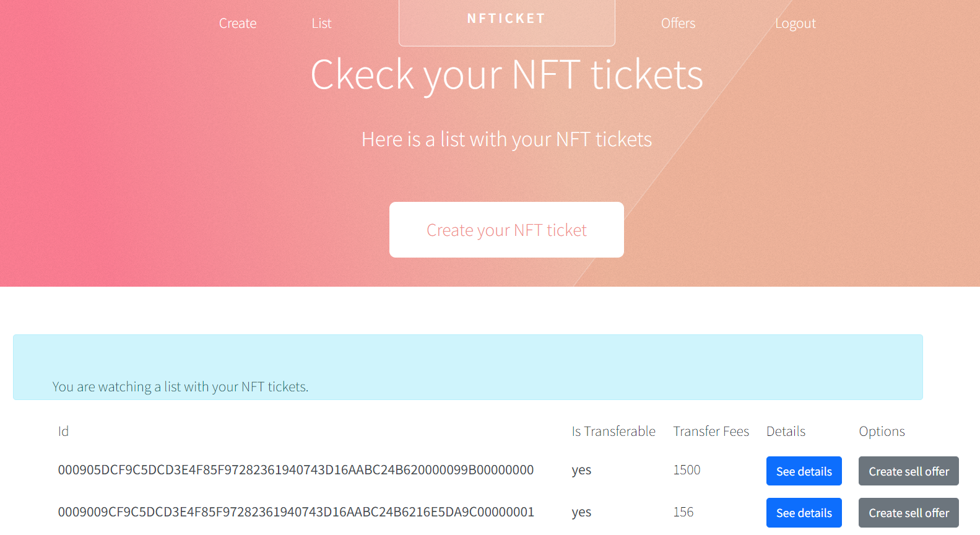
Task: Open the Offers navigation link
Action: 678,24
